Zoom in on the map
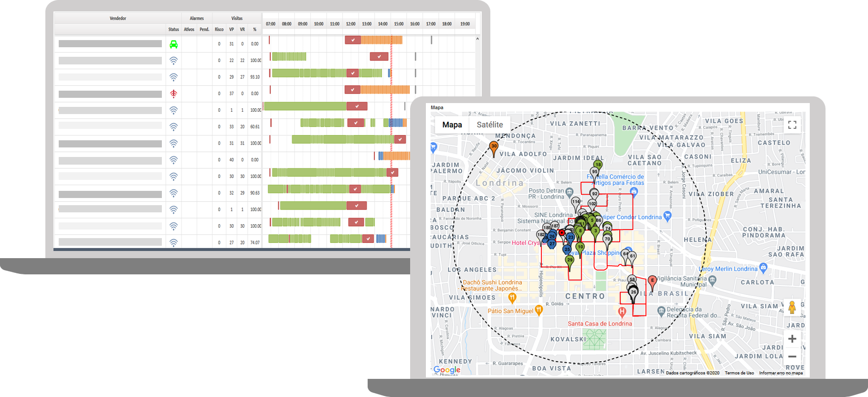The image size is (868, 397). coord(792,339)
